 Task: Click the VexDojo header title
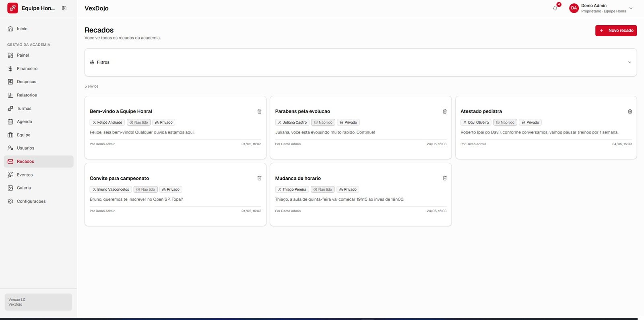(96, 8)
